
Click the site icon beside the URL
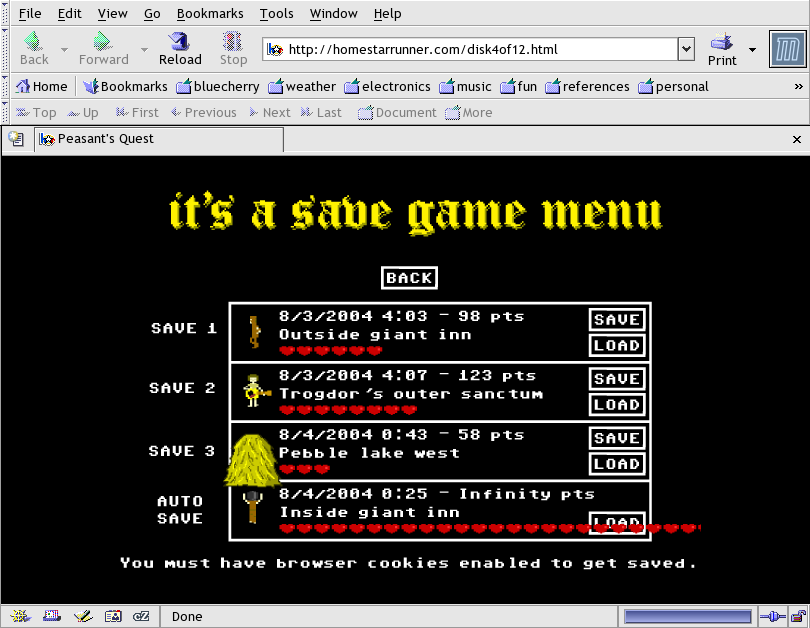pos(275,50)
